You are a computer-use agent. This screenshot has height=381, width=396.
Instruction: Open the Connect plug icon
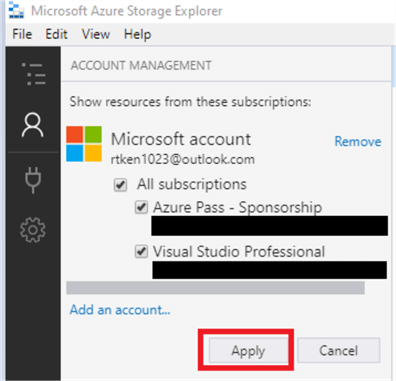click(x=33, y=180)
